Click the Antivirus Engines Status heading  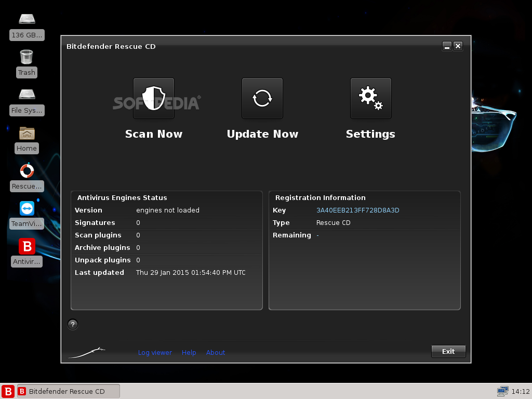coord(122,198)
